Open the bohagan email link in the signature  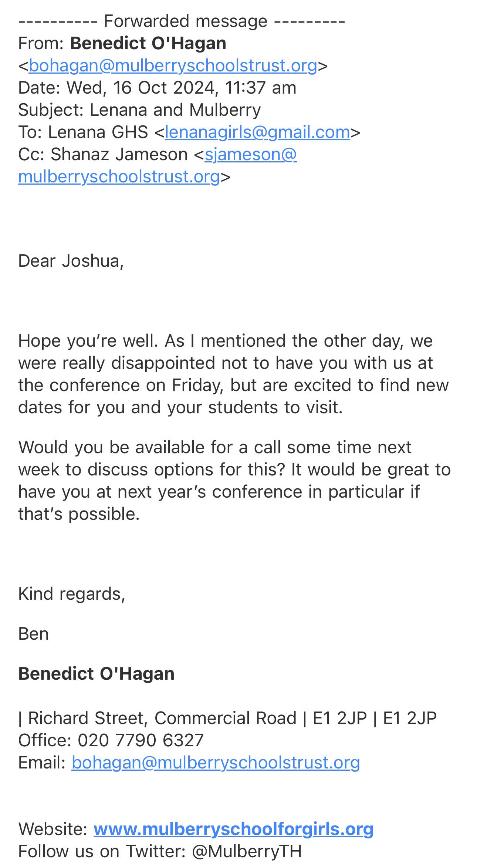click(216, 763)
